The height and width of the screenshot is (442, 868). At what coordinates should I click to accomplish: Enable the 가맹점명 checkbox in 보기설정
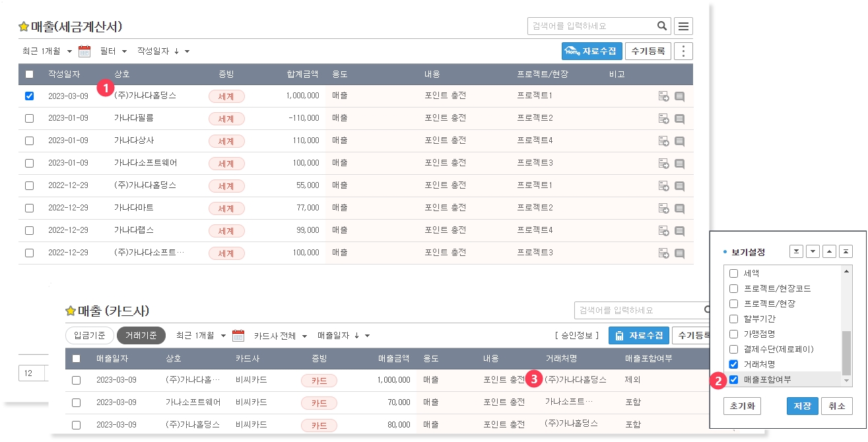tap(733, 334)
